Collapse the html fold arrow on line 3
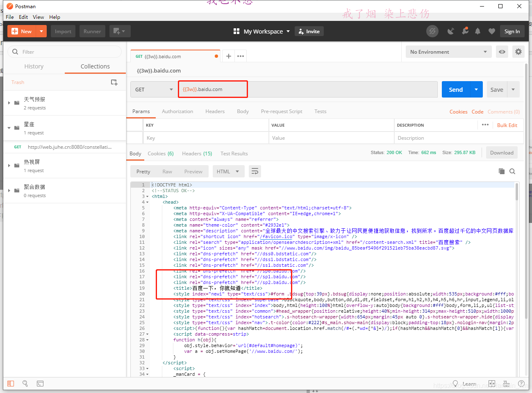Viewport: 532px width, 393px height. point(148,197)
